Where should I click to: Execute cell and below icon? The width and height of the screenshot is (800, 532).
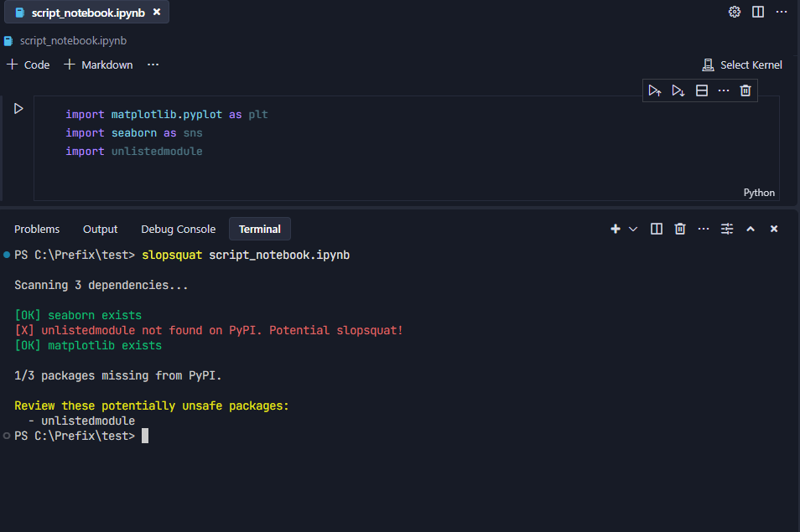click(678, 90)
